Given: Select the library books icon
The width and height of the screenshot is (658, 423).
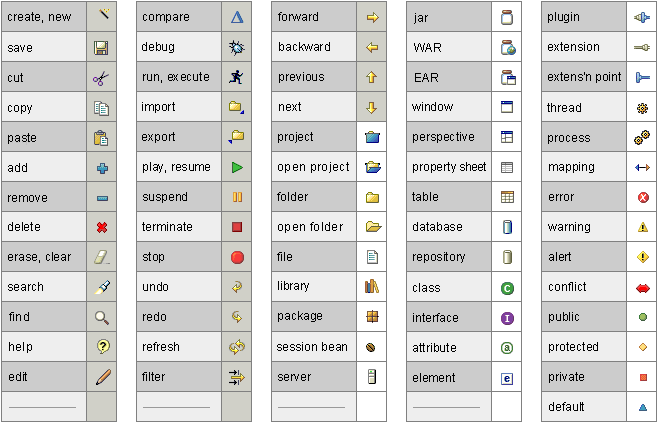Looking at the screenshot, I should click(x=372, y=287).
